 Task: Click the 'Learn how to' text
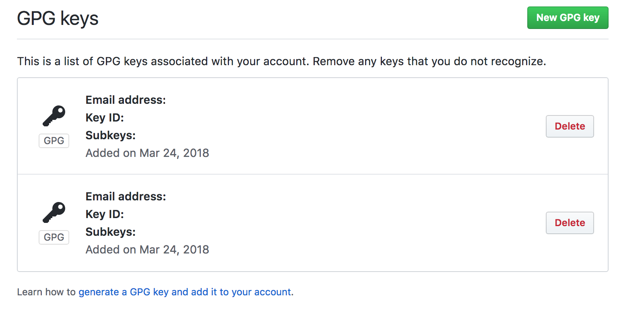pyautogui.click(x=46, y=292)
